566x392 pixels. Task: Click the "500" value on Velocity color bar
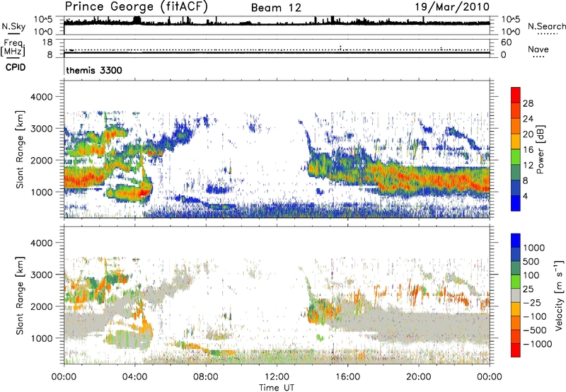(x=531, y=262)
